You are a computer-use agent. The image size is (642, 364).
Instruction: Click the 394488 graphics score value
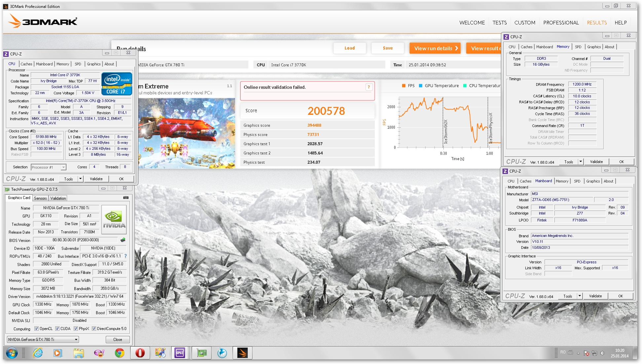click(x=314, y=125)
